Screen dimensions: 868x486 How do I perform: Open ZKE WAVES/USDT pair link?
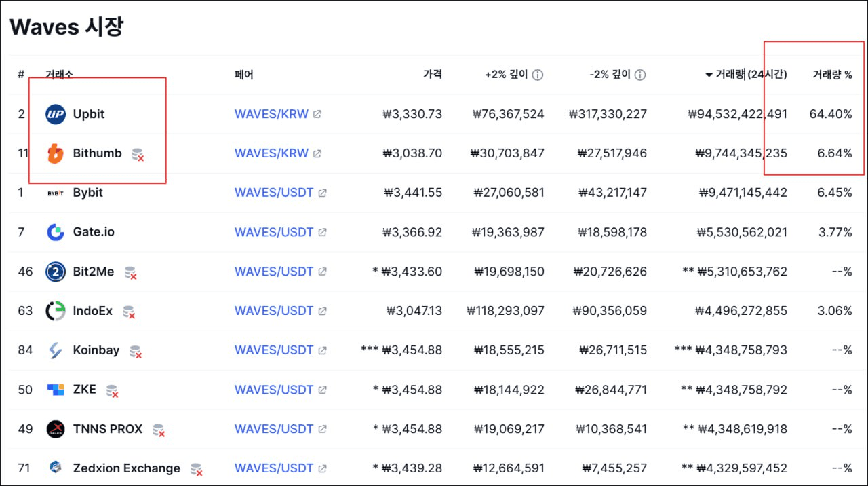pyautogui.click(x=274, y=390)
